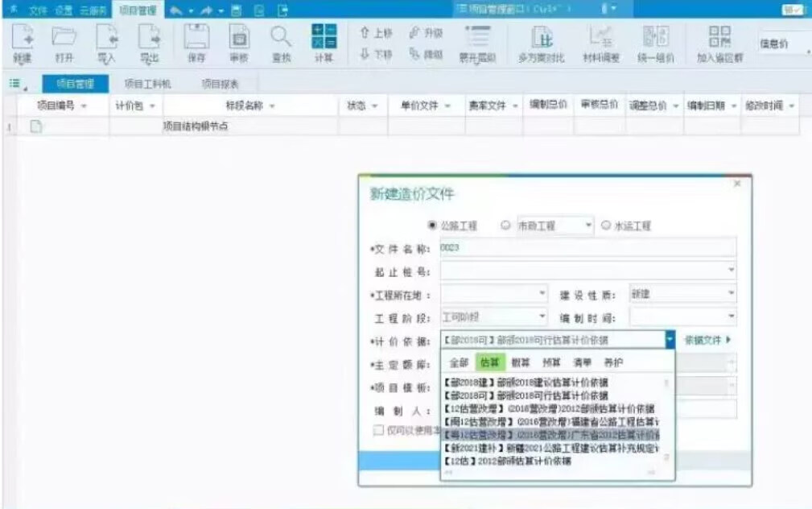Viewport: 812px width, 509px height.
Task: Choose 【12估】2012部颁估算计价依据 from list
Action: (507, 461)
